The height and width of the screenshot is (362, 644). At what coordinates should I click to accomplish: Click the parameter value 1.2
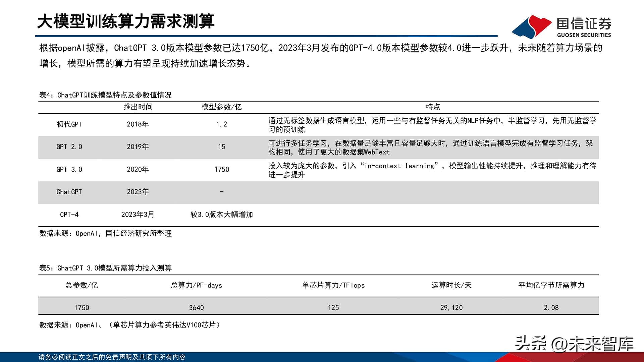(x=221, y=124)
